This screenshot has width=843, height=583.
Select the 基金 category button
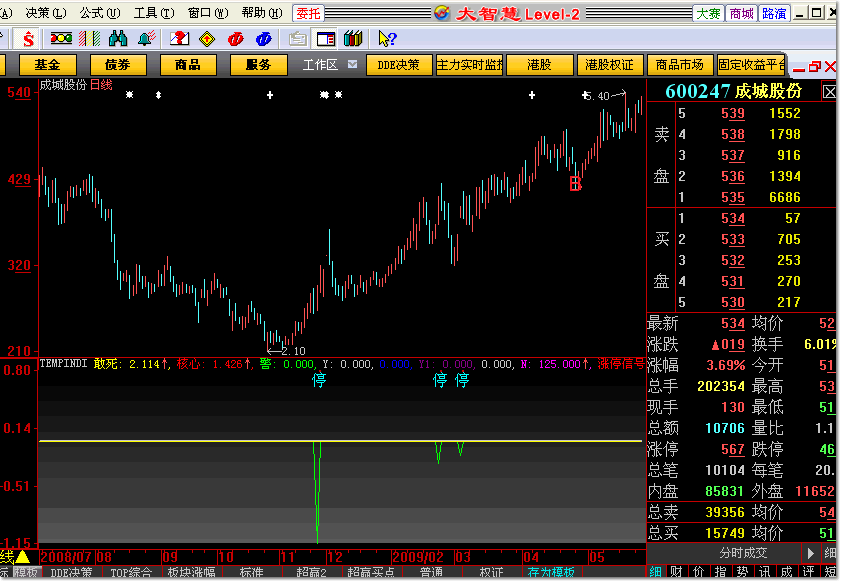point(47,65)
